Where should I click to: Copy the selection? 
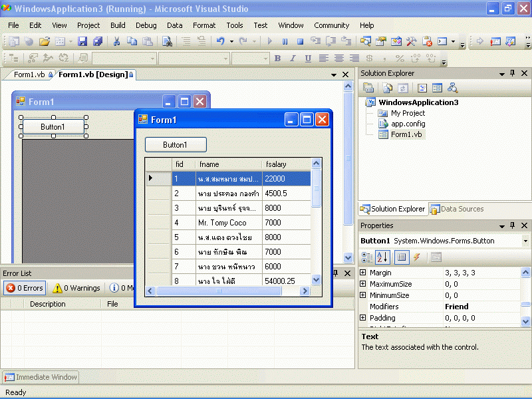click(x=132, y=41)
